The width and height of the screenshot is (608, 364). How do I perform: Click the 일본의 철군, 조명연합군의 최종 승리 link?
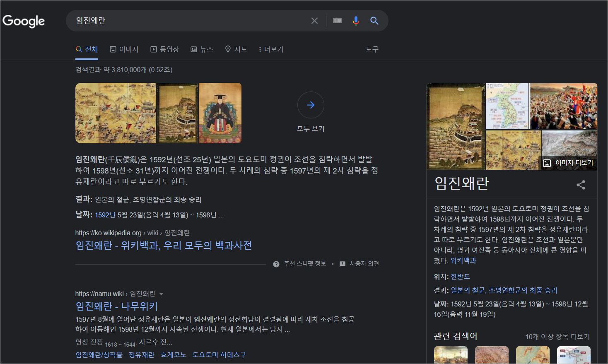tap(504, 290)
